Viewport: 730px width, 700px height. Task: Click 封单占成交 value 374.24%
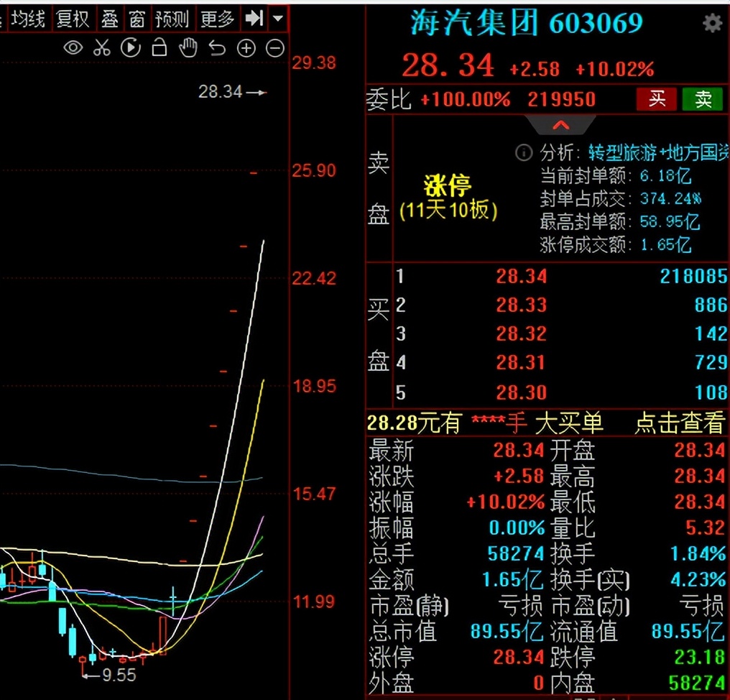pos(670,198)
